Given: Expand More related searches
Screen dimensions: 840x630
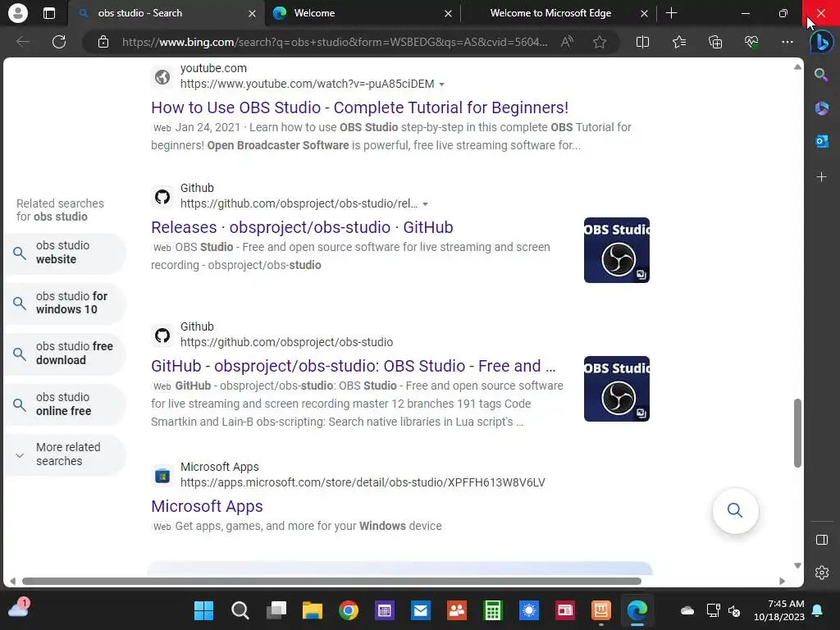Looking at the screenshot, I should (x=64, y=454).
